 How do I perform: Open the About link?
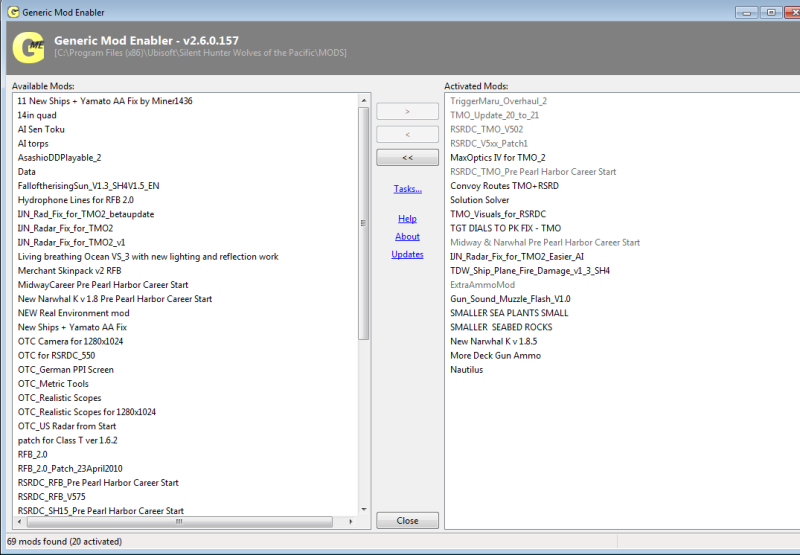[407, 237]
